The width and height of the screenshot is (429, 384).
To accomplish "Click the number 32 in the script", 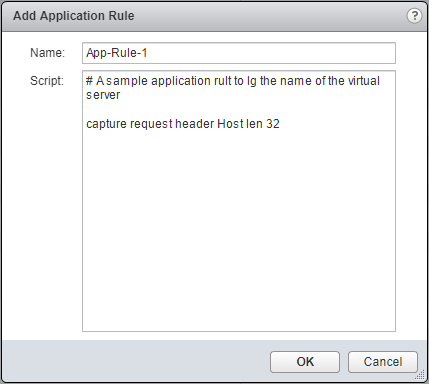I will pos(273,124).
